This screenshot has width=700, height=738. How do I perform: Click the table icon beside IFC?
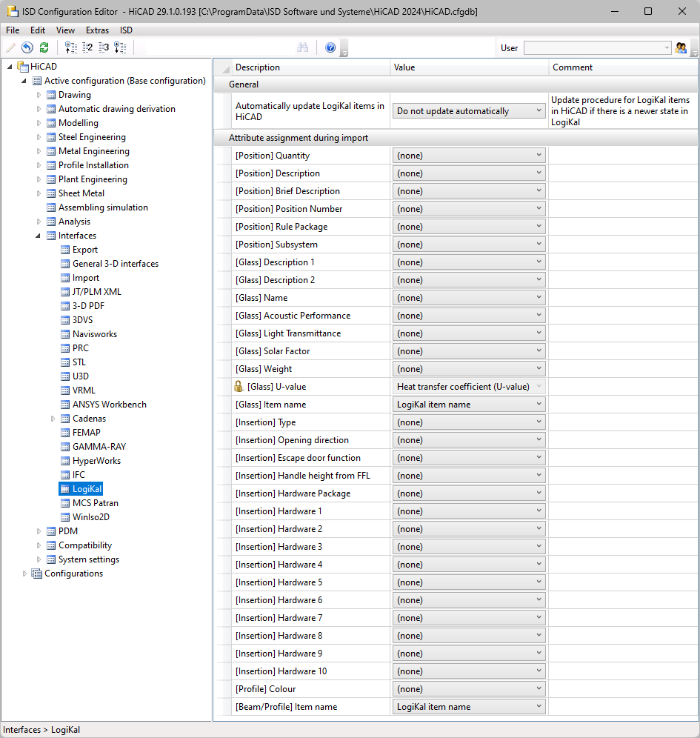65,475
